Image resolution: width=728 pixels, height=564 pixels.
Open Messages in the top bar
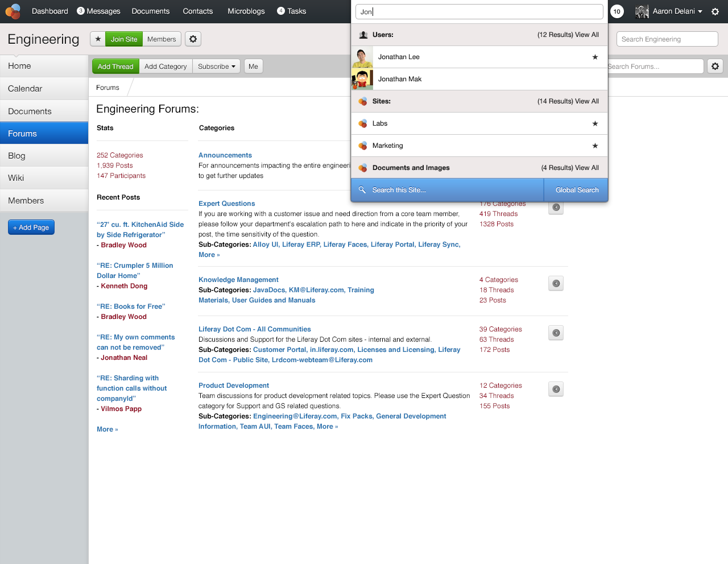pos(99,11)
